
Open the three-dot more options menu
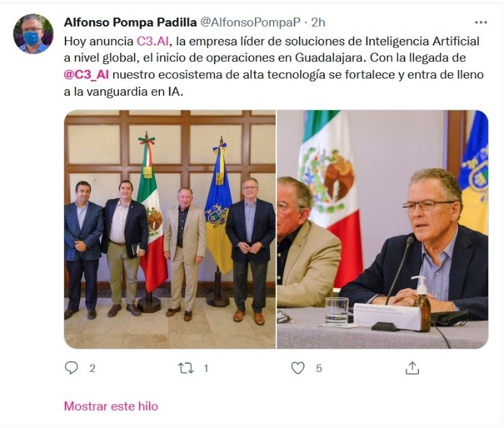pyautogui.click(x=481, y=22)
